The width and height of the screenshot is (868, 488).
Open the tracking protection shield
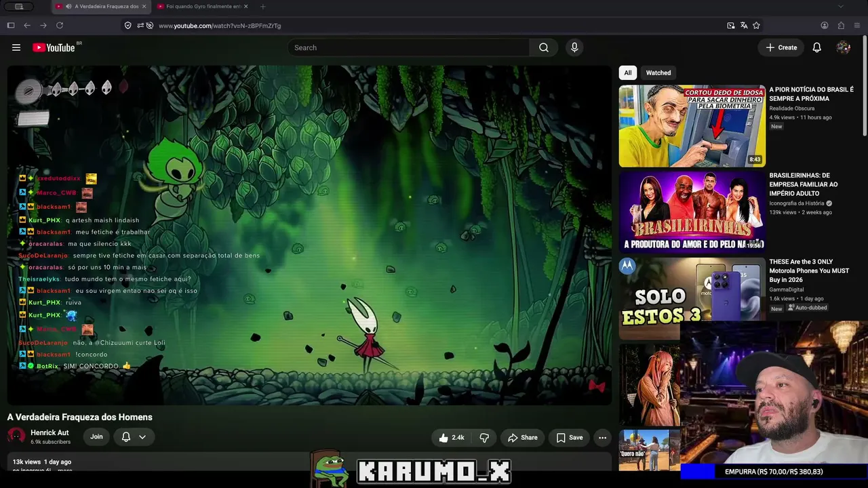[127, 26]
